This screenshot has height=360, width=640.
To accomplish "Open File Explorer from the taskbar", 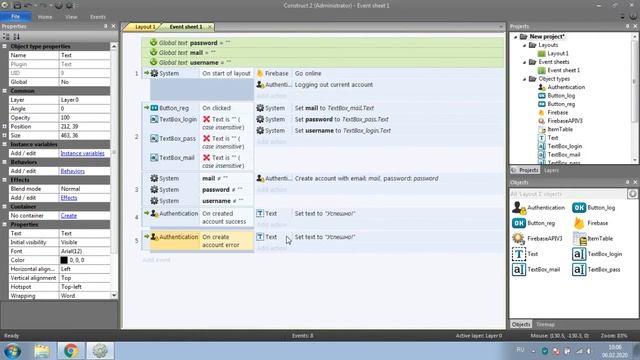I will pos(42,351).
